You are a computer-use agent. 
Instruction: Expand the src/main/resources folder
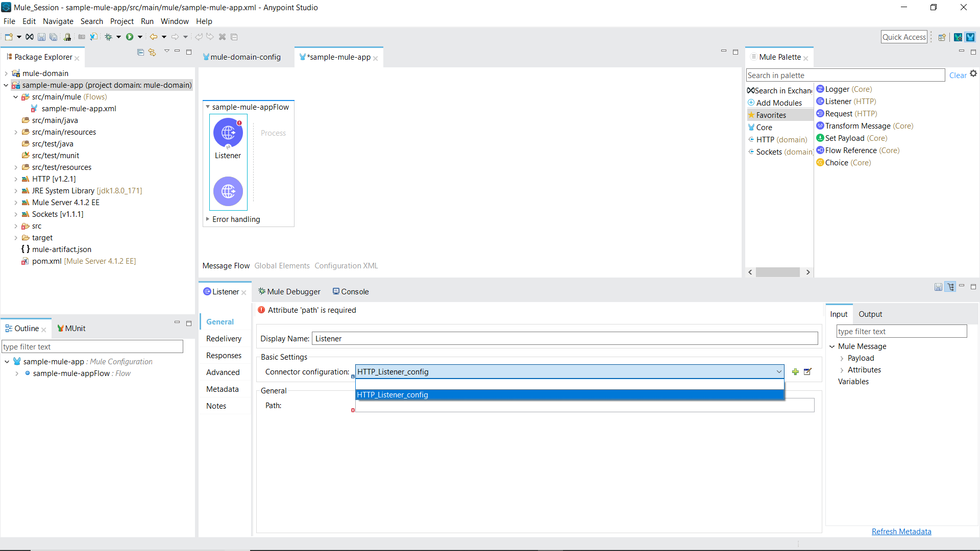pyautogui.click(x=16, y=132)
